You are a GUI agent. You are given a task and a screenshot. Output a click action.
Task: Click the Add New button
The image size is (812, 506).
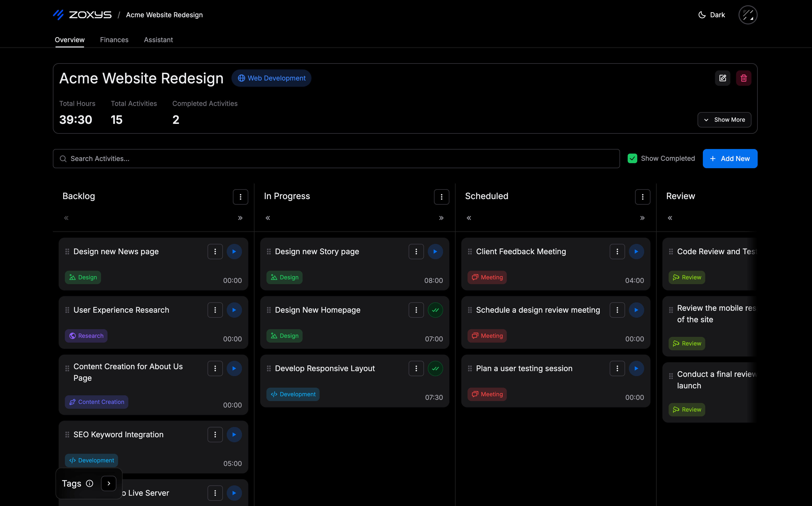[x=730, y=158]
